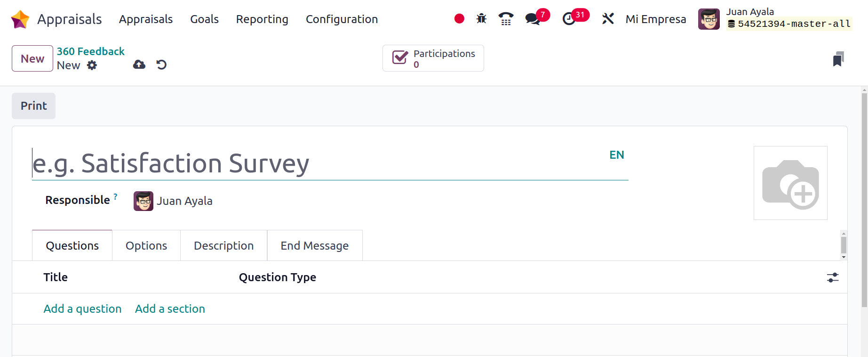This screenshot has height=357, width=868.
Task: Click the EN language translate toggle
Action: 616,155
